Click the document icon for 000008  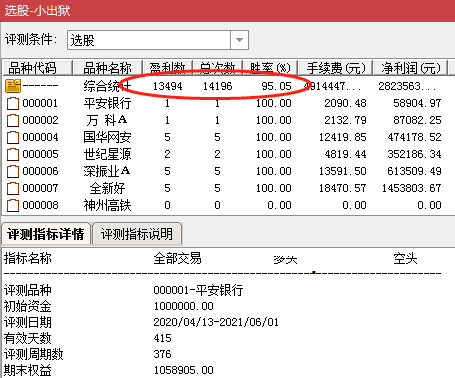click(13, 205)
